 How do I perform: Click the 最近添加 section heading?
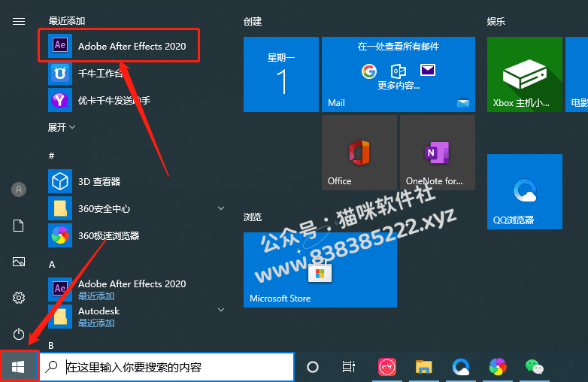tap(67, 20)
